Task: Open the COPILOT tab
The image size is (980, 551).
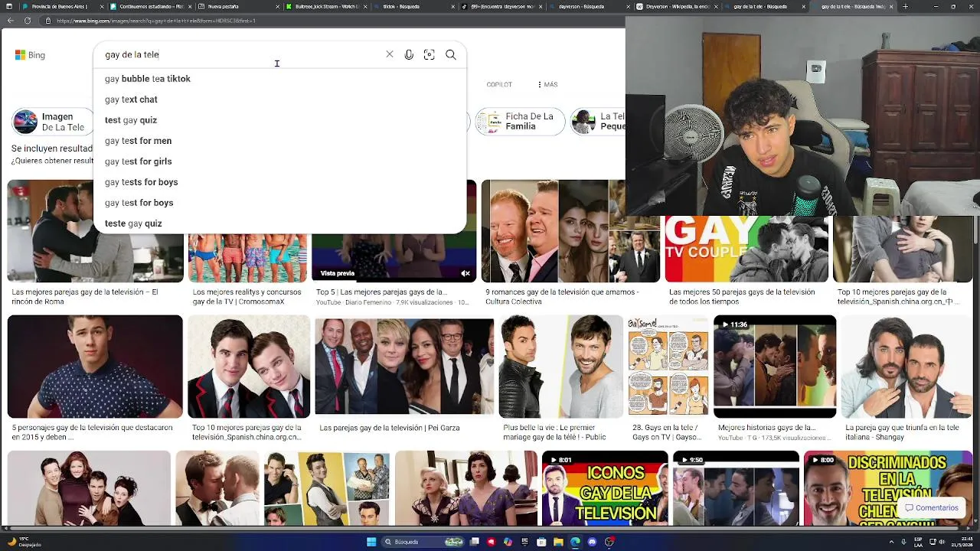Action: (499, 84)
